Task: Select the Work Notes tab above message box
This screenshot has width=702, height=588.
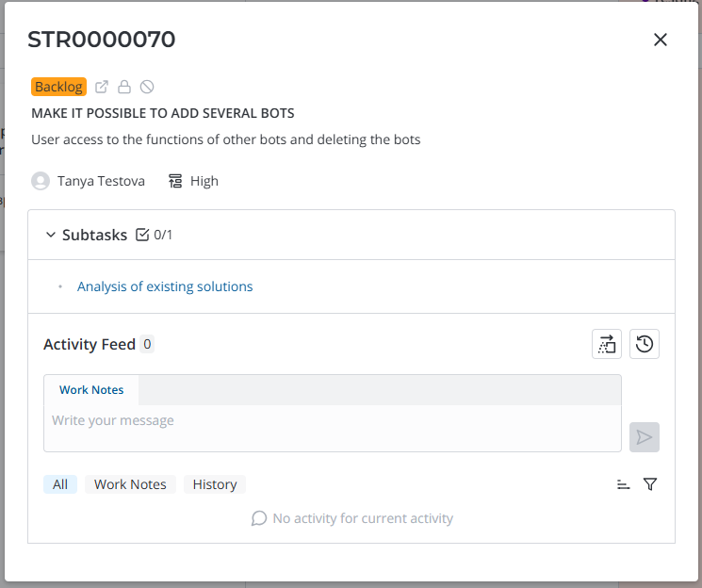Action: tap(91, 390)
